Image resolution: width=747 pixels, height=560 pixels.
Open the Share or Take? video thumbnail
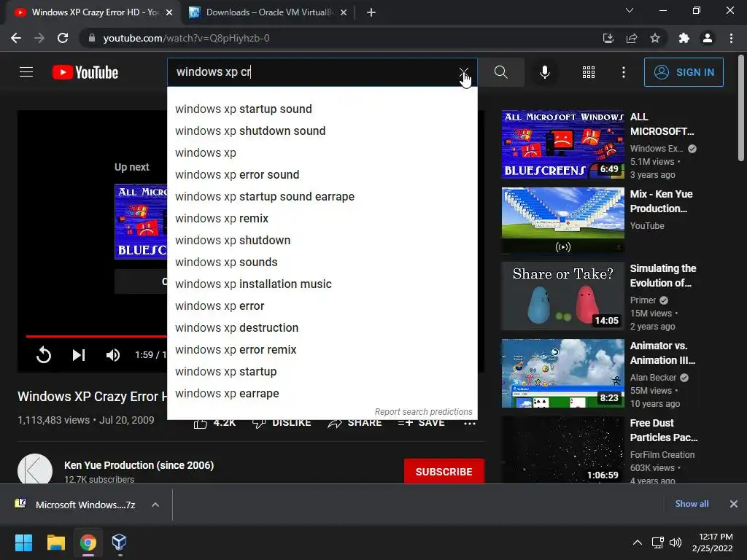coord(562,296)
